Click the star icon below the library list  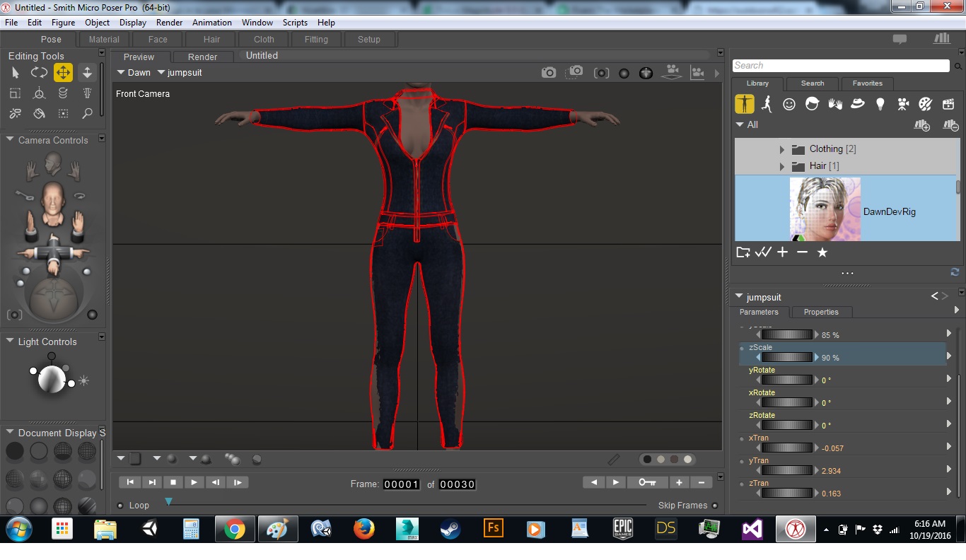[822, 252]
